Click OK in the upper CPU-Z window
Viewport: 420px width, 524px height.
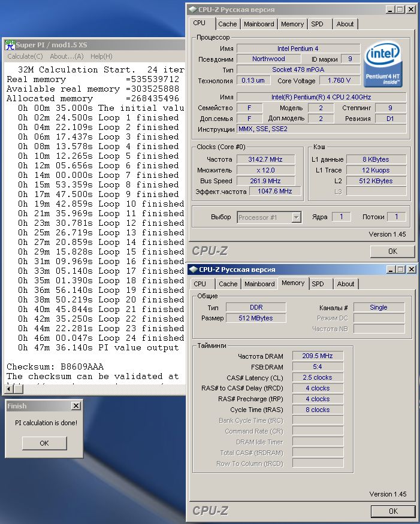tap(392, 252)
